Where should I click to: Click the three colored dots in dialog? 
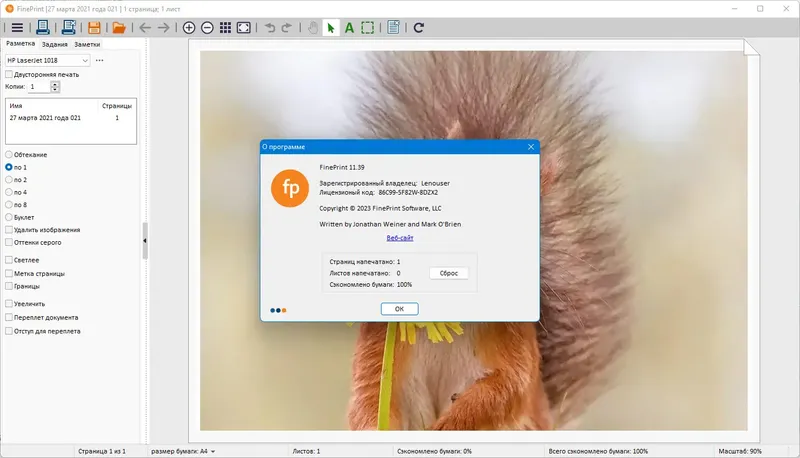click(278, 310)
